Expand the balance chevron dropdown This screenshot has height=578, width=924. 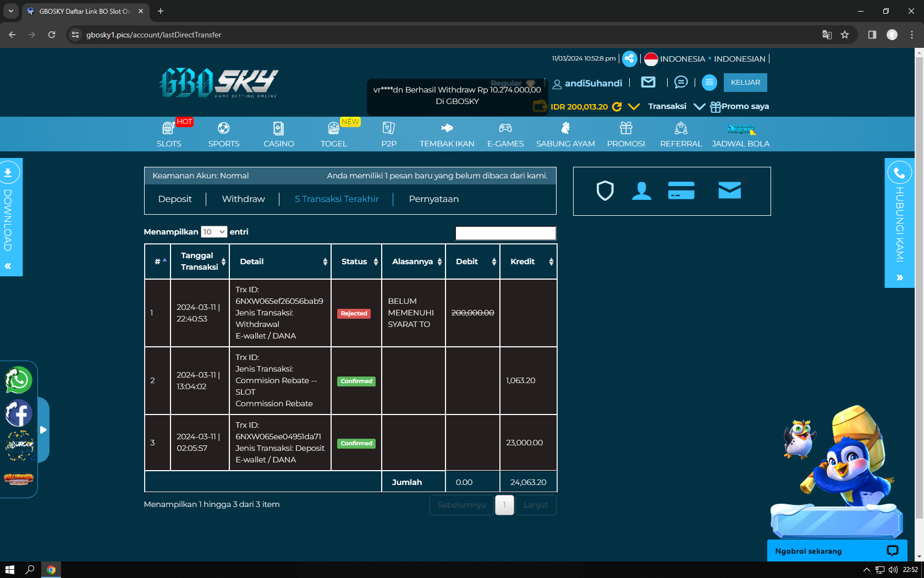pyautogui.click(x=634, y=107)
